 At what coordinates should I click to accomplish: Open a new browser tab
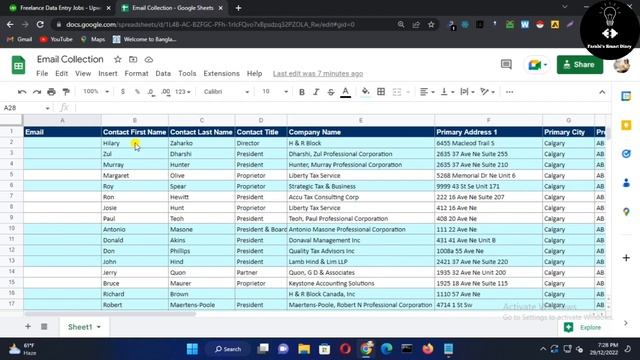point(238,8)
